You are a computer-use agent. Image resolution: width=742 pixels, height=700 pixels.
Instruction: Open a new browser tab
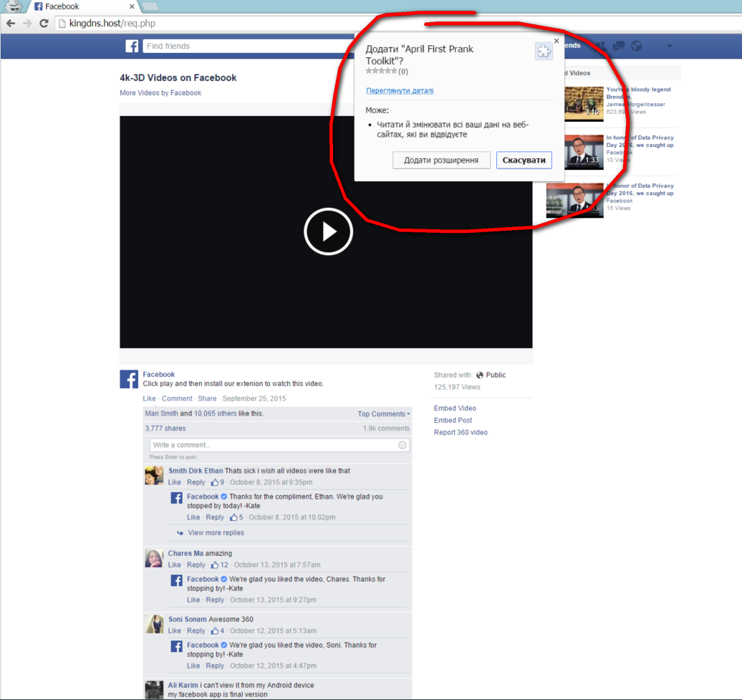tap(150, 6)
